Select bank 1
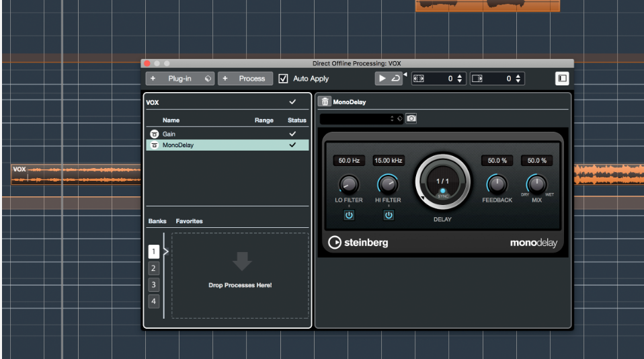Image resolution: width=644 pixels, height=359 pixels. (154, 251)
